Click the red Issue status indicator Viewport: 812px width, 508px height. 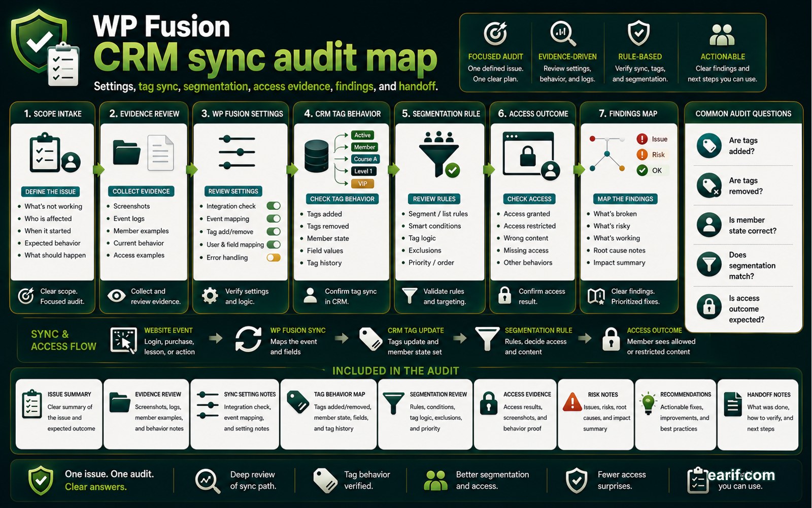pyautogui.click(x=642, y=139)
